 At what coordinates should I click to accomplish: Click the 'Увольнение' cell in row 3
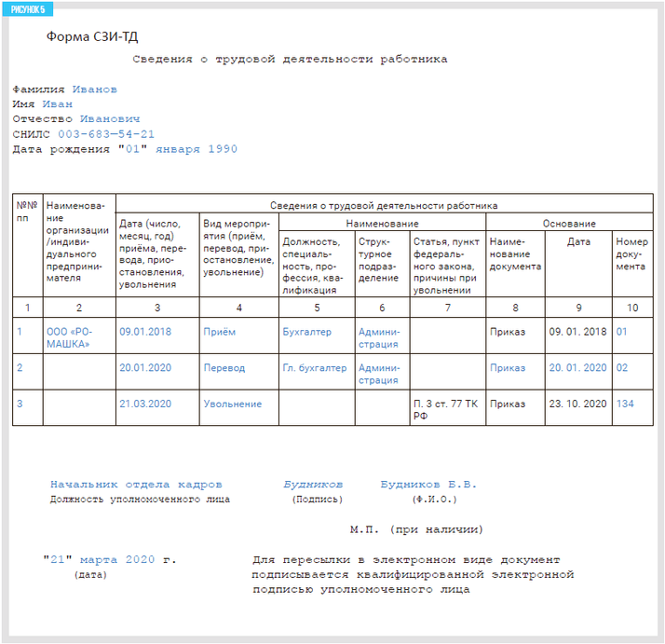tap(233, 404)
